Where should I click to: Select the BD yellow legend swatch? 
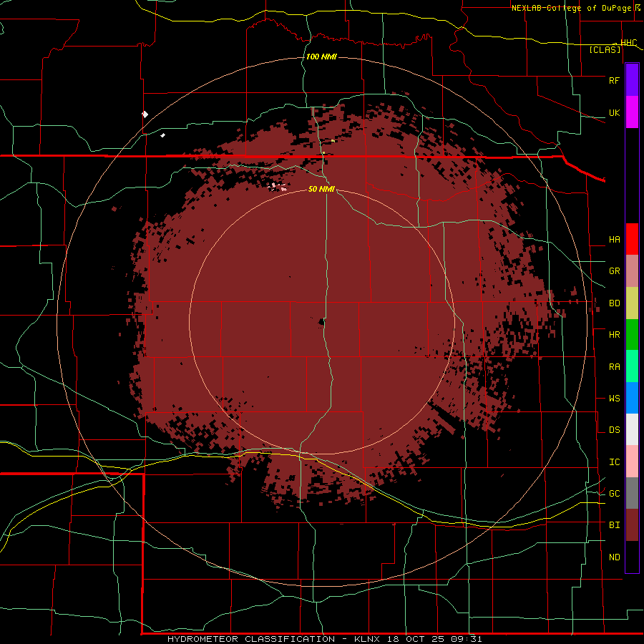pos(632,303)
